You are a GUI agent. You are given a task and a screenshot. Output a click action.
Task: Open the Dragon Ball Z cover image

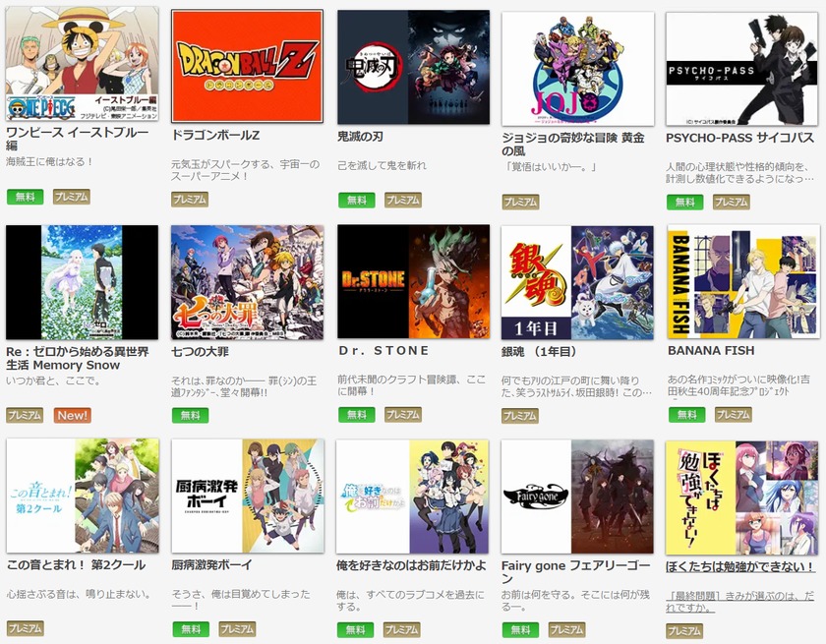(247, 66)
